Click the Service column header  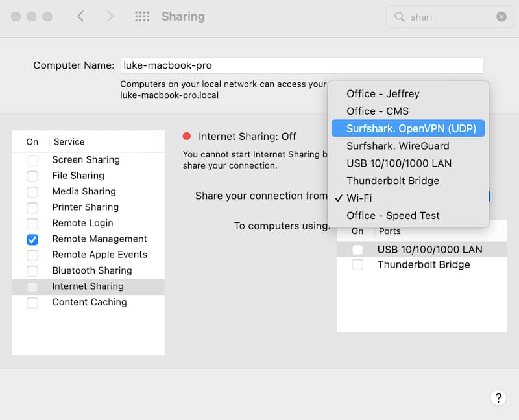69,141
